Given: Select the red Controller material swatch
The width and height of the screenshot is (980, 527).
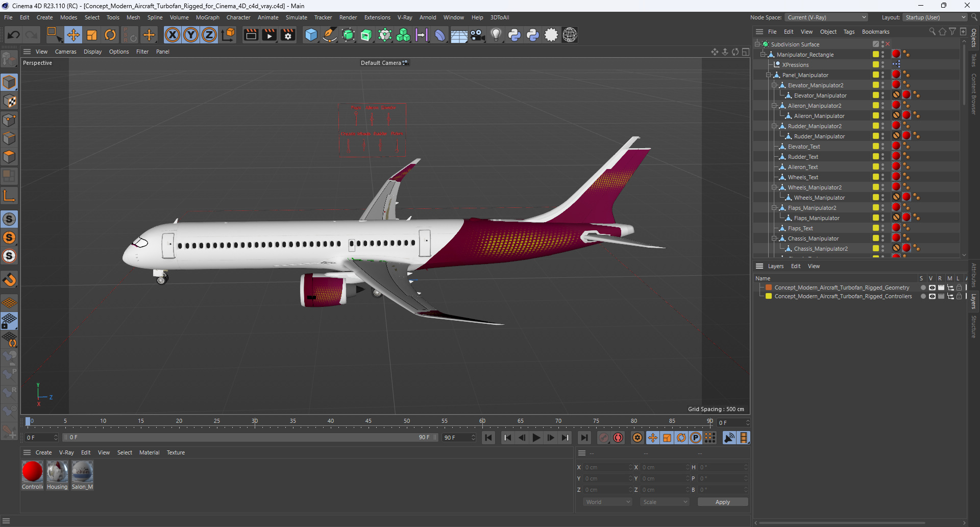Looking at the screenshot, I should (32, 471).
